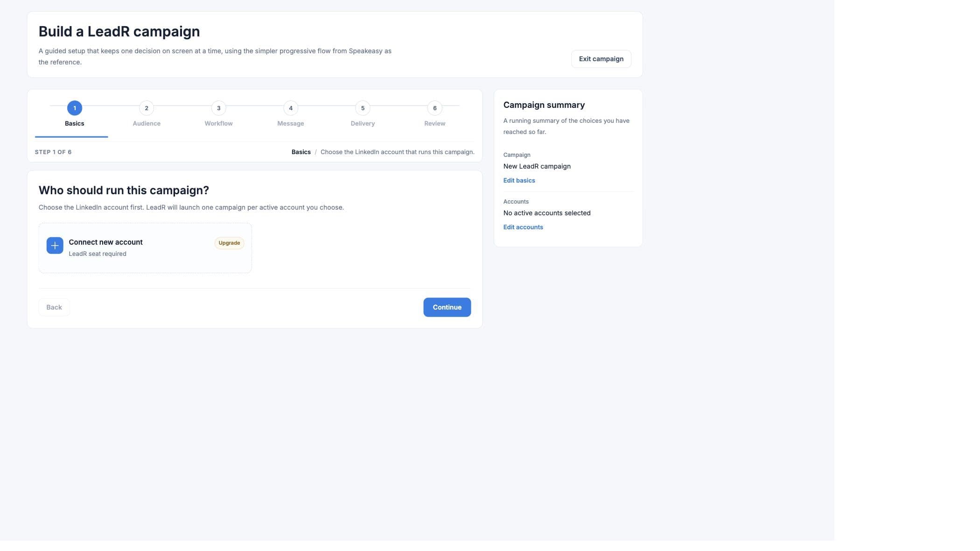Click the Message step label
This screenshot has width=980, height=551.
click(291, 123)
